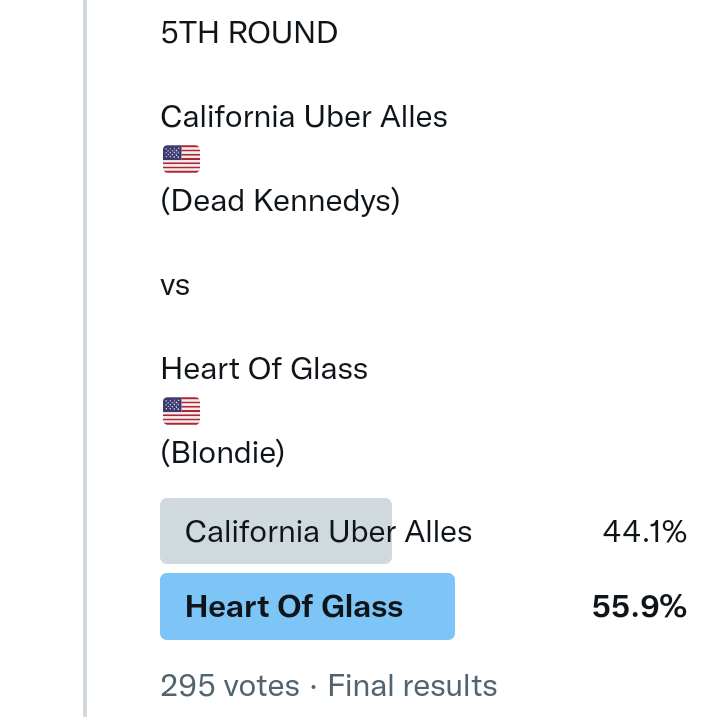
Task: Click the 44.1% poll percentage
Action: [644, 531]
